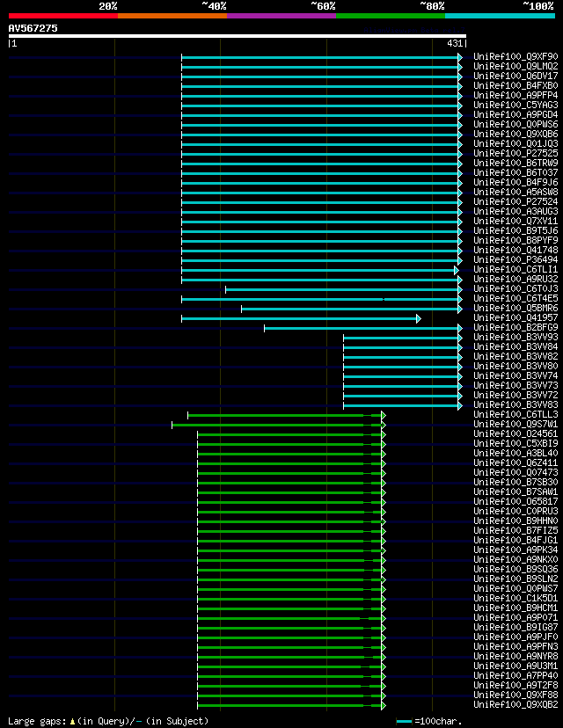Select the UniRef100_B8PYF9 label
This screenshot has height=728, width=563.
[x=515, y=241]
